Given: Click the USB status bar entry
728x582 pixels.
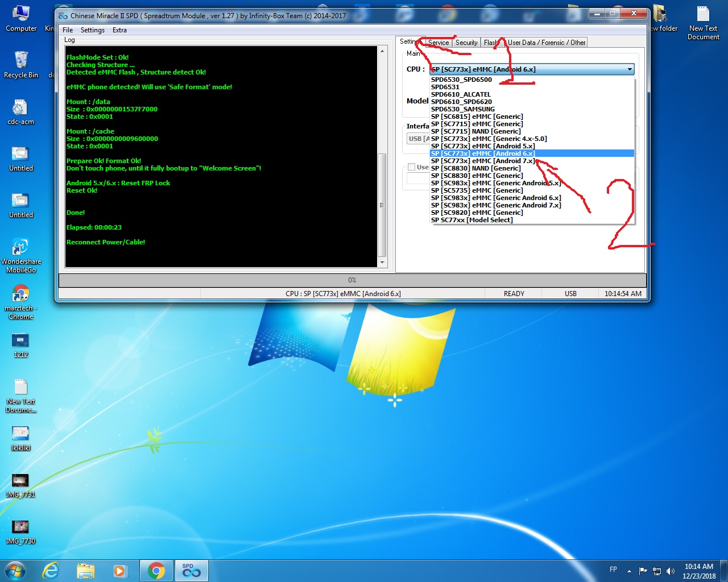Looking at the screenshot, I should (570, 294).
